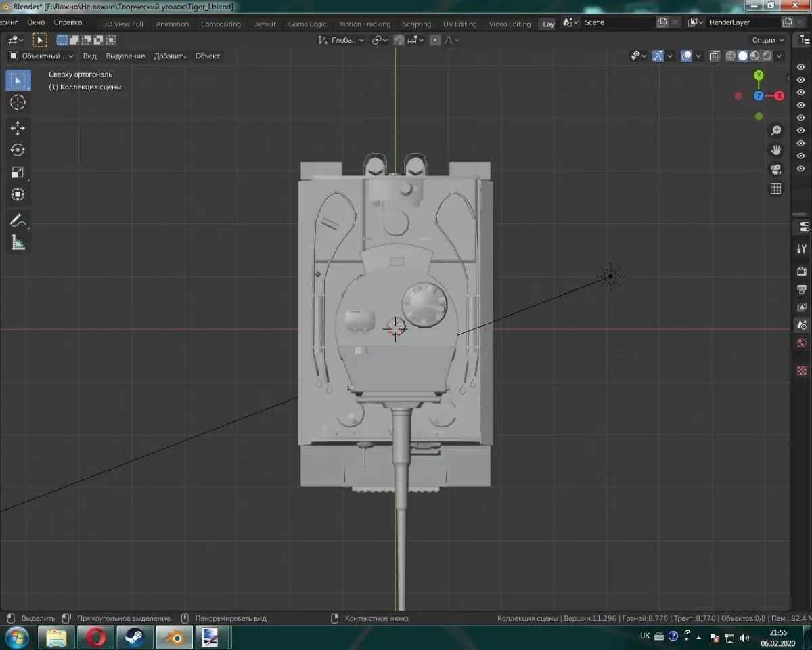The image size is (812, 650).
Task: Open the 'Справка' menu
Action: [68, 22]
